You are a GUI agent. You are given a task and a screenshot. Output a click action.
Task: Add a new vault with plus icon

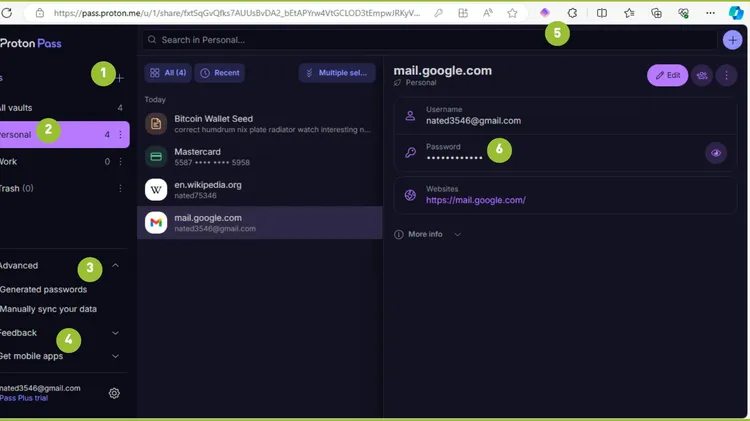pyautogui.click(x=120, y=78)
